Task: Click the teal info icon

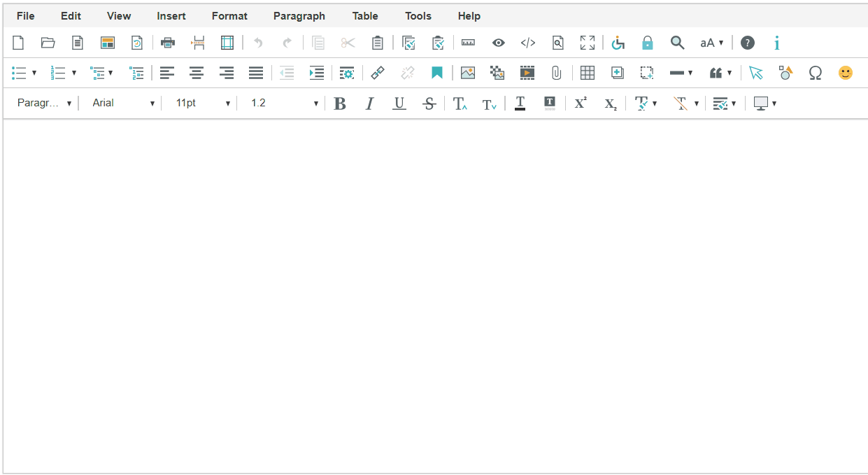Action: [x=777, y=43]
